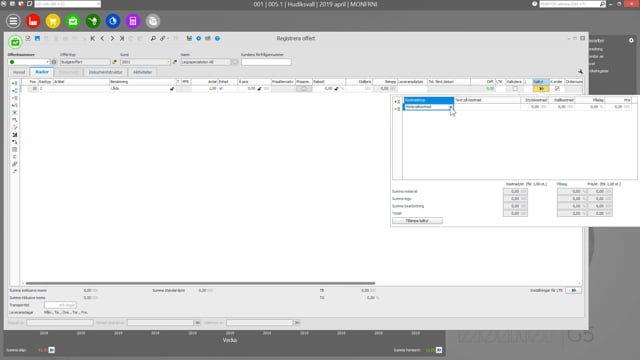
Task: Click the Styckkostnad column header
Action: click(534, 100)
